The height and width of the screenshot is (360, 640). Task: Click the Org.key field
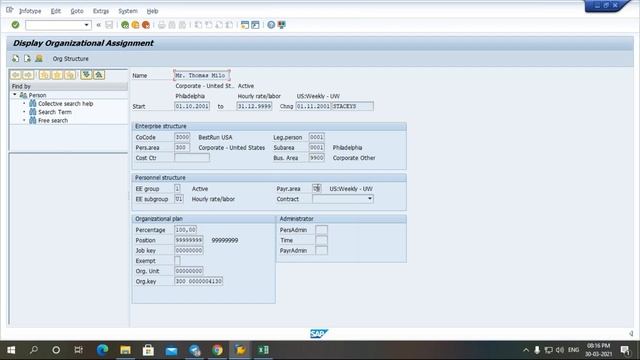click(198, 281)
